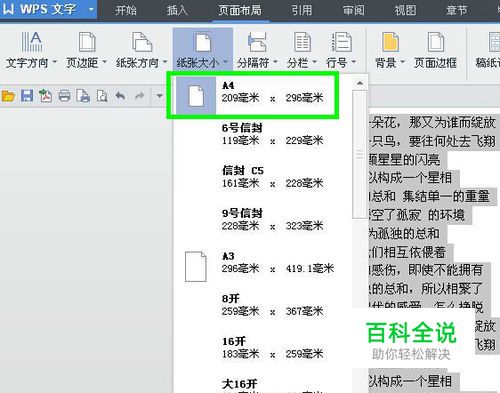Open the WPS 文字 application menu
The image size is (500, 393).
point(48,9)
